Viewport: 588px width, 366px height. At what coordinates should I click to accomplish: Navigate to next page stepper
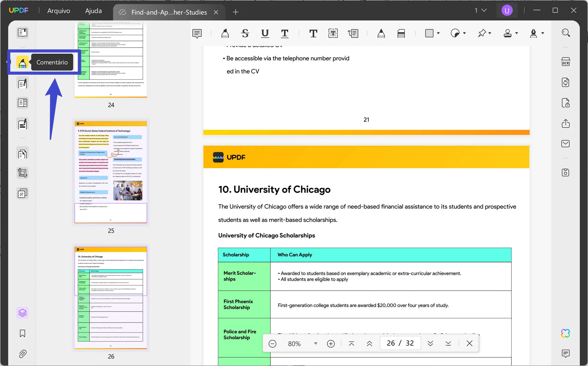click(431, 343)
